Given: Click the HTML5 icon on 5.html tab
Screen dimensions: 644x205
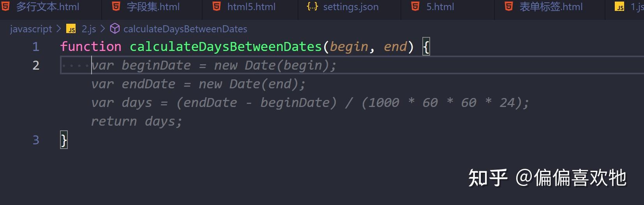Looking at the screenshot, I should click(415, 6).
